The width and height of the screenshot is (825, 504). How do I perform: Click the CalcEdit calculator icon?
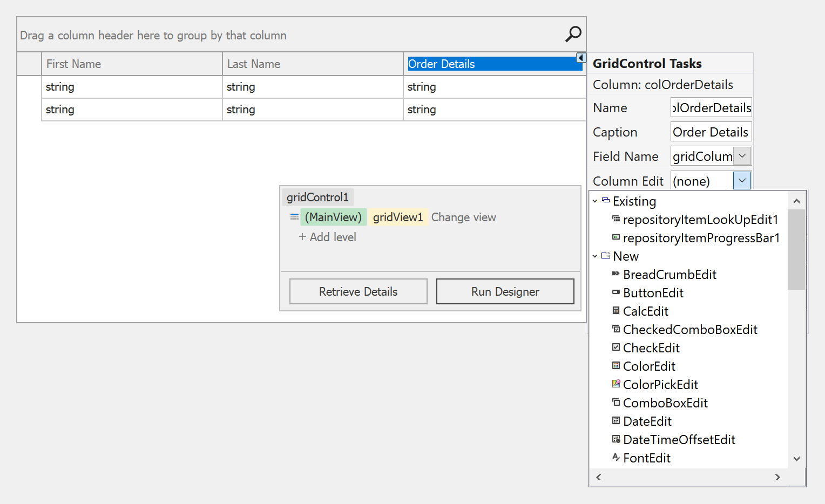pyautogui.click(x=616, y=311)
